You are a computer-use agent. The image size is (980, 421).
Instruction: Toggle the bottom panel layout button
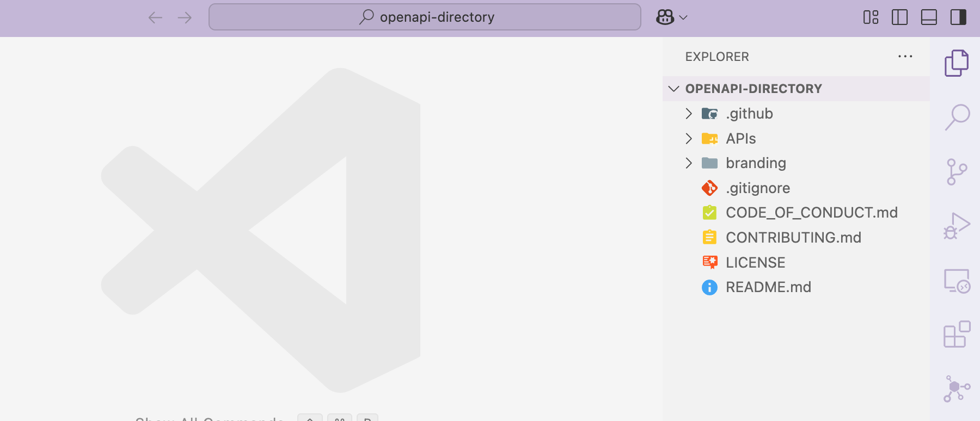tap(929, 17)
